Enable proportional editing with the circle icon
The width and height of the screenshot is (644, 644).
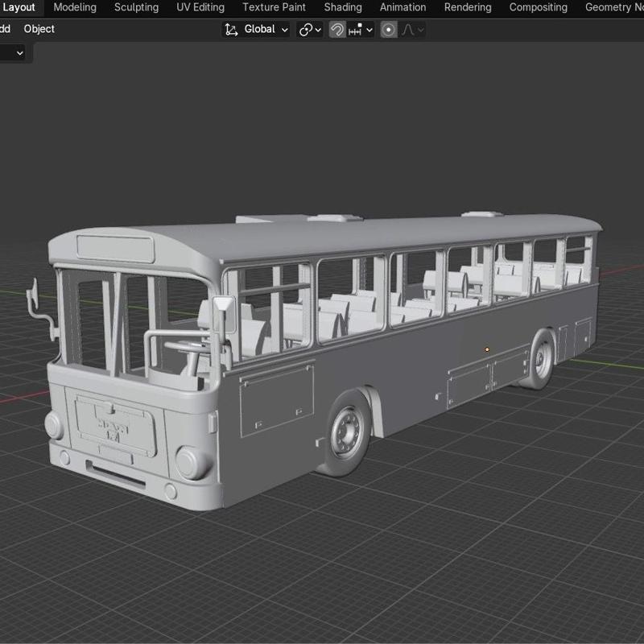tap(389, 29)
